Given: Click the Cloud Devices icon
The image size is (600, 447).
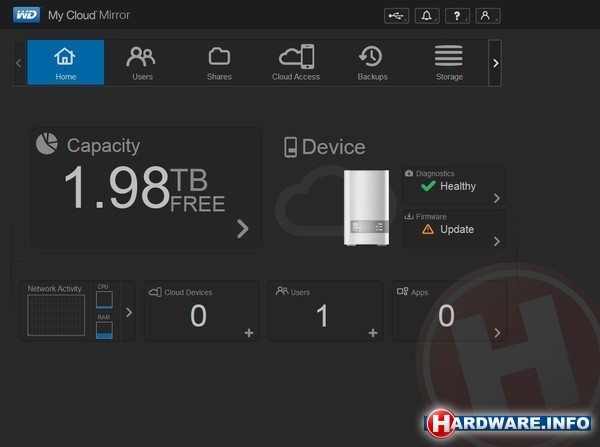Looking at the screenshot, I should tap(155, 292).
